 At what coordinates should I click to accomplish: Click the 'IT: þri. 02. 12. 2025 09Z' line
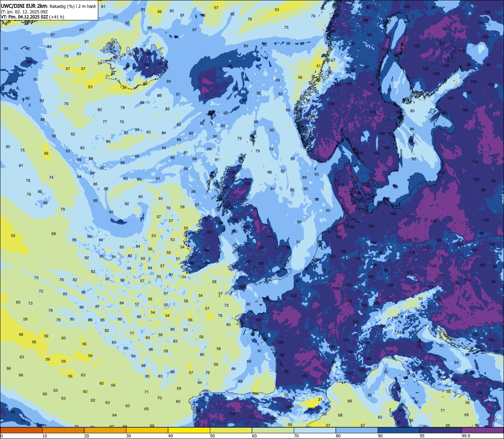pos(24,12)
